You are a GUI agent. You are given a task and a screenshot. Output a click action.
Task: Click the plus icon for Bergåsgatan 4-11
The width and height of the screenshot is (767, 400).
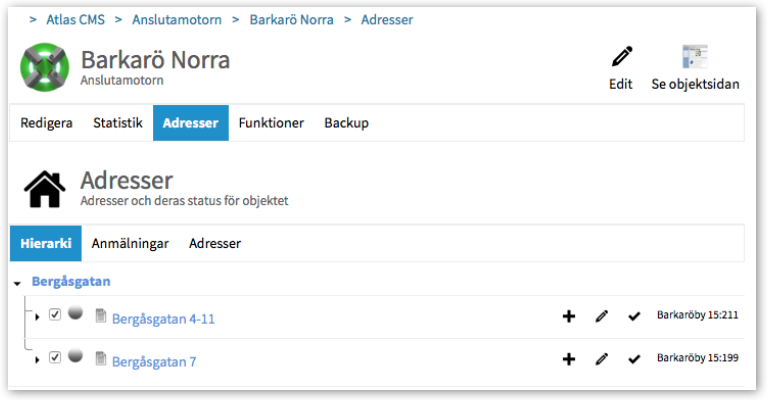569,316
